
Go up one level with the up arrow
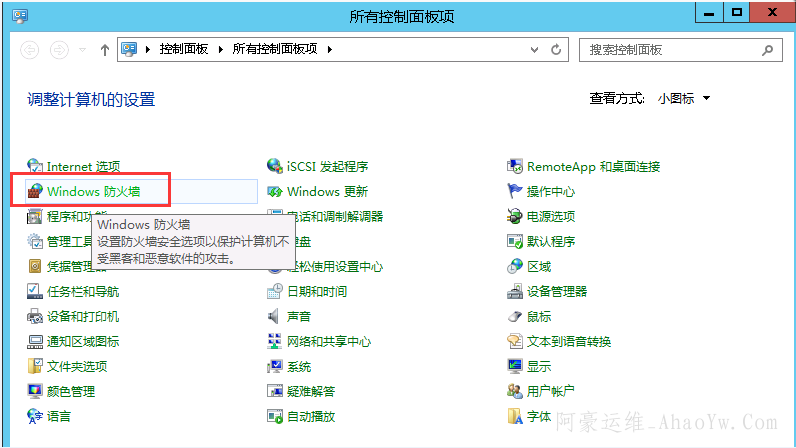tap(105, 50)
